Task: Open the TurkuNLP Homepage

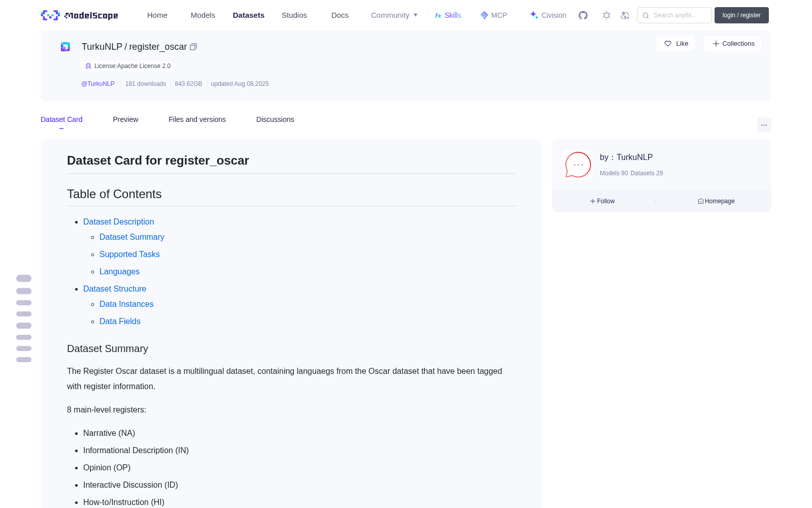Action: tap(716, 201)
